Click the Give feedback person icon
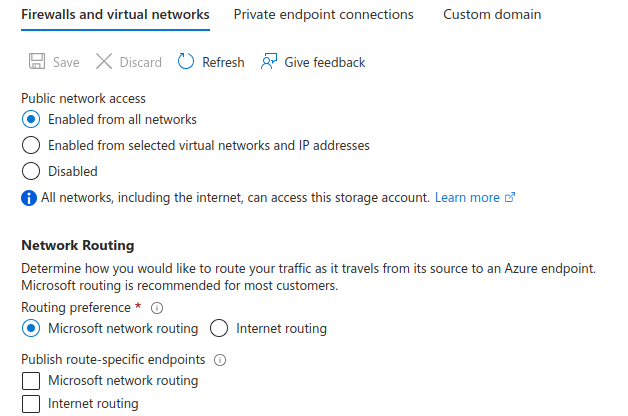Image resolution: width=628 pixels, height=416 pixels. click(x=268, y=62)
